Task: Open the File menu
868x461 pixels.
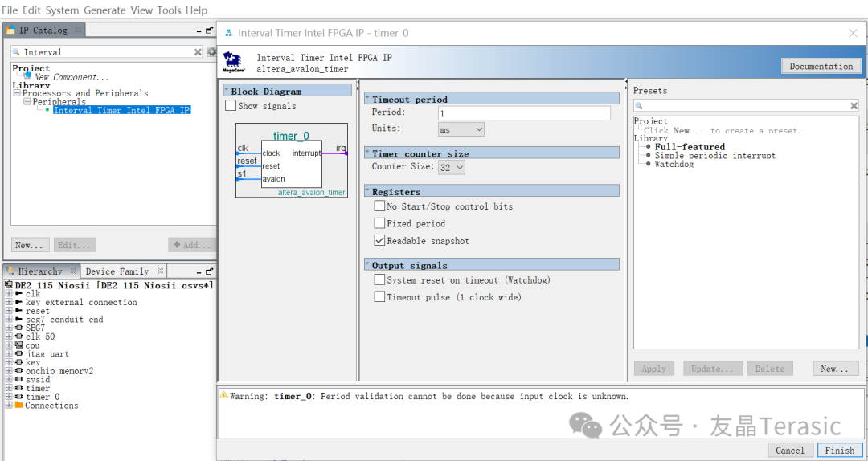Action: tap(10, 10)
